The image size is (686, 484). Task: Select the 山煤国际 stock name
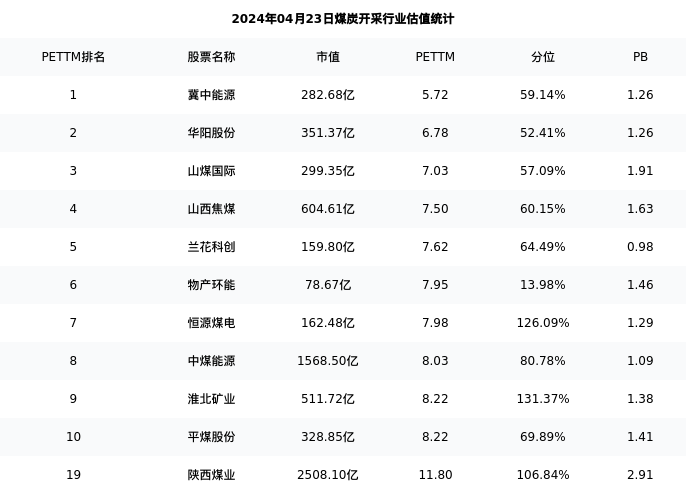tap(211, 171)
